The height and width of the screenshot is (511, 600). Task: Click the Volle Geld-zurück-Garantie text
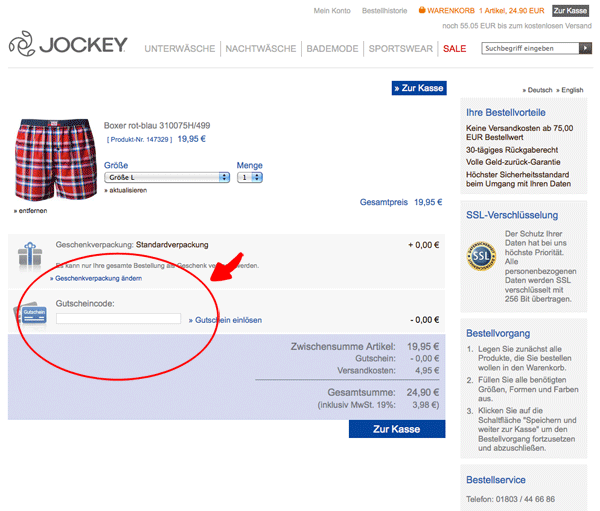(513, 162)
